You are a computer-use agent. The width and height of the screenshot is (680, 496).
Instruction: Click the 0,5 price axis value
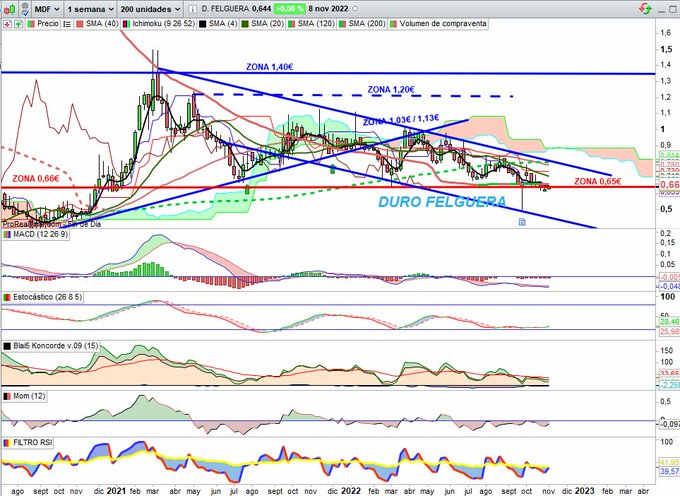[x=666, y=209]
